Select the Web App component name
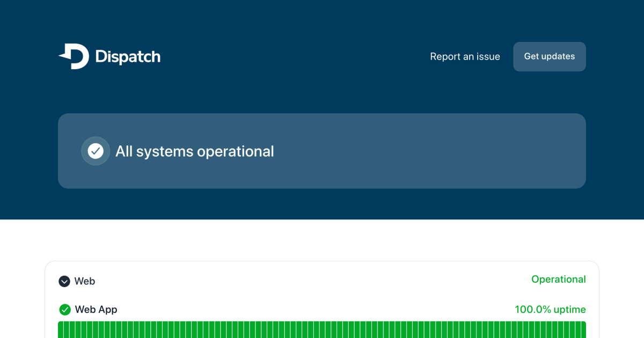 (x=96, y=310)
